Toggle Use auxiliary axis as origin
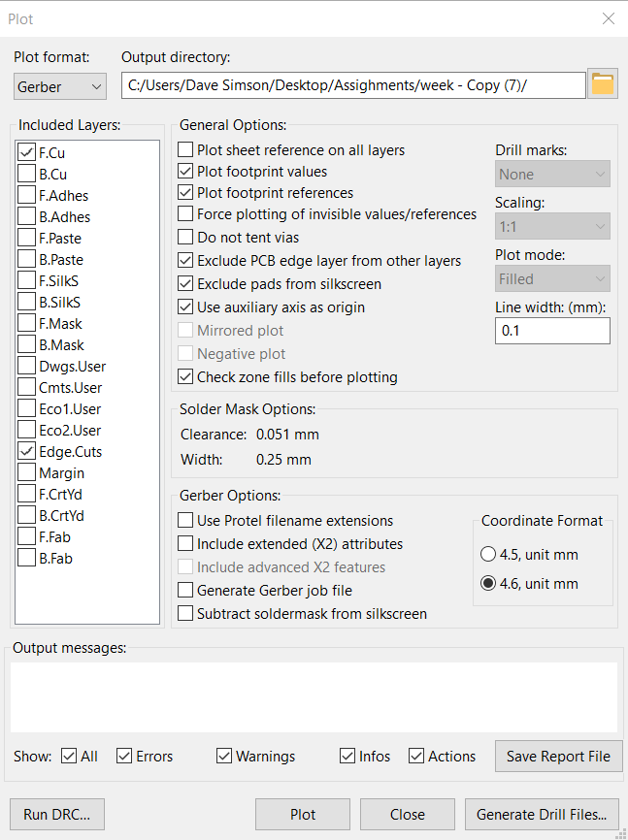 [186, 307]
